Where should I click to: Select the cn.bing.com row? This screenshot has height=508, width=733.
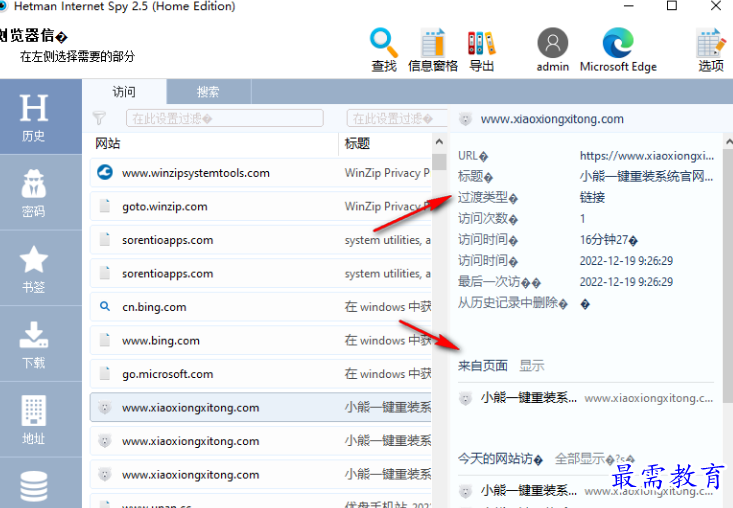point(261,307)
